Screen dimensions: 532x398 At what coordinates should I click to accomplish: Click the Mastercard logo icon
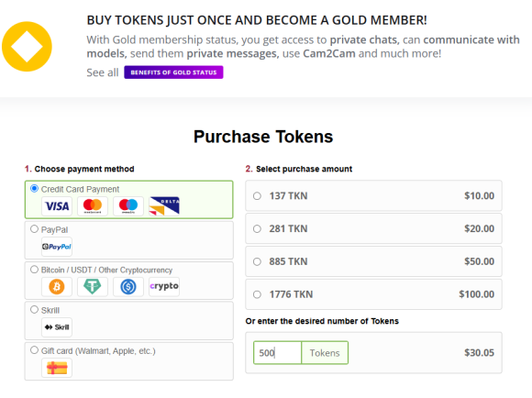tap(93, 206)
